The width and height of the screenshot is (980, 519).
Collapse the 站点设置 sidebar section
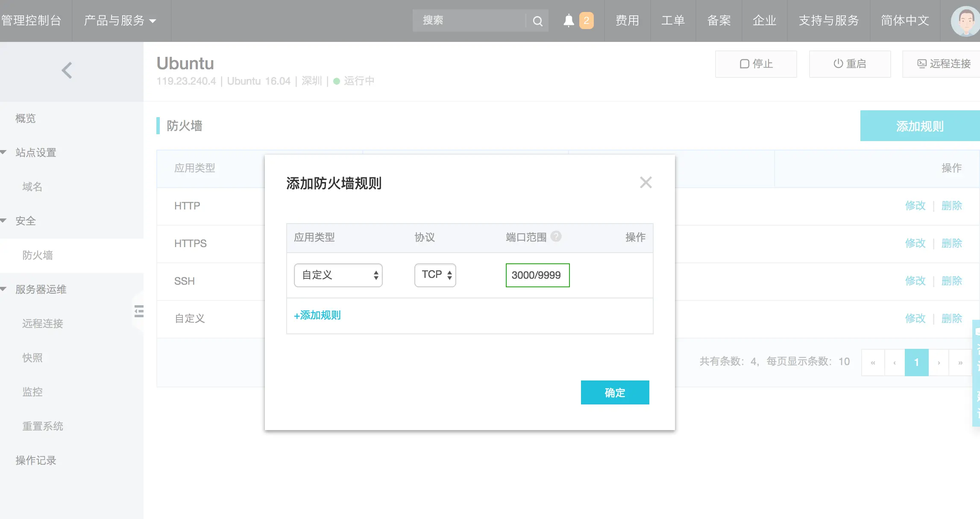(x=35, y=153)
